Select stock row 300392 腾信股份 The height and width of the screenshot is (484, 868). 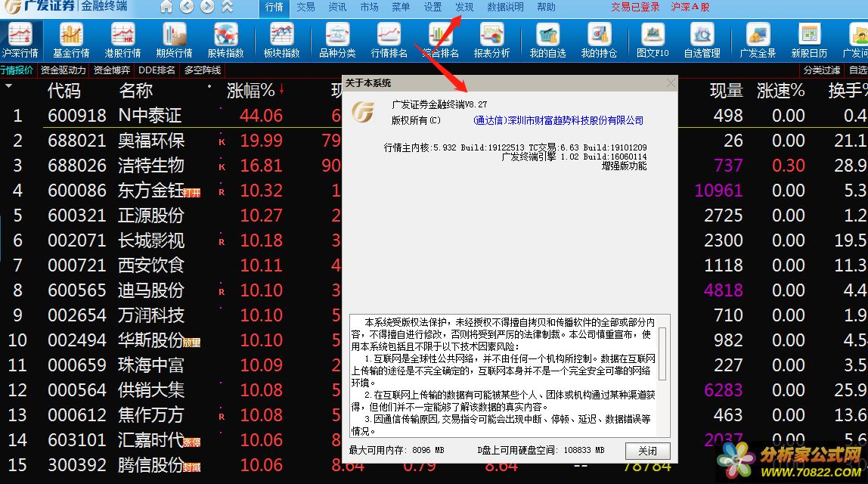[171, 464]
